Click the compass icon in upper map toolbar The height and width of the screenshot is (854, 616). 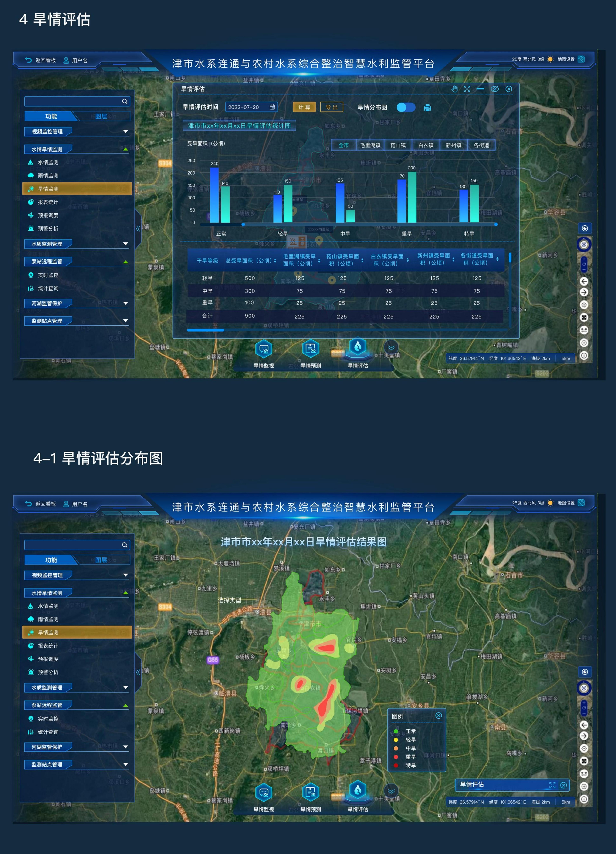tap(584, 244)
